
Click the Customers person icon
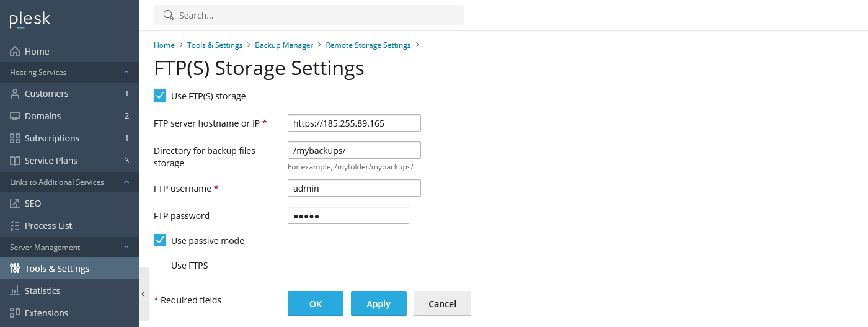point(15,94)
